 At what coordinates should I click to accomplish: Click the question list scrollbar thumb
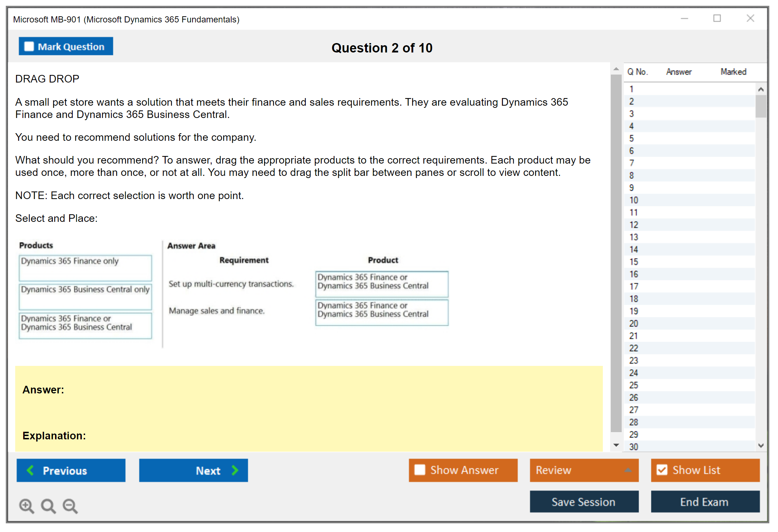click(x=761, y=106)
